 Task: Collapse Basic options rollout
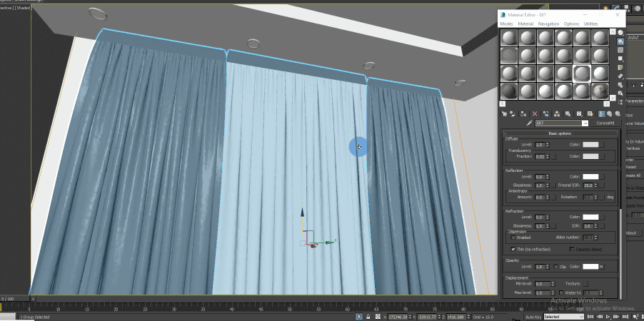pyautogui.click(x=560, y=134)
